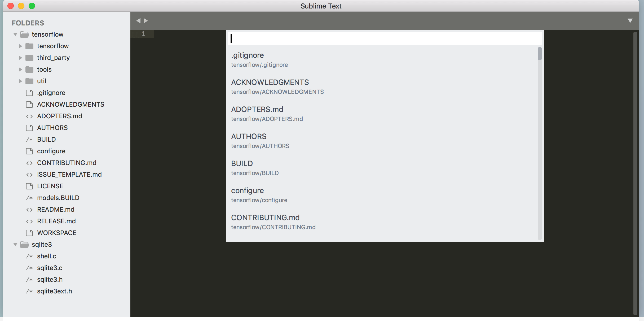Expand the util folder
644x321 pixels.
point(20,81)
